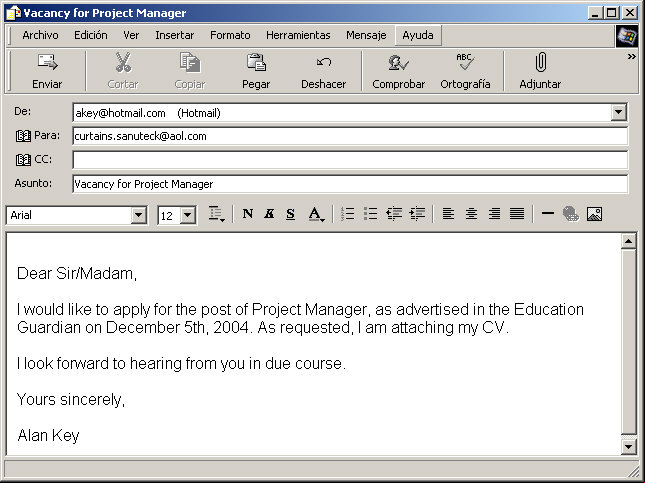Image resolution: width=645 pixels, height=483 pixels.
Task: Click scrollbar up arrow in message
Action: click(629, 242)
